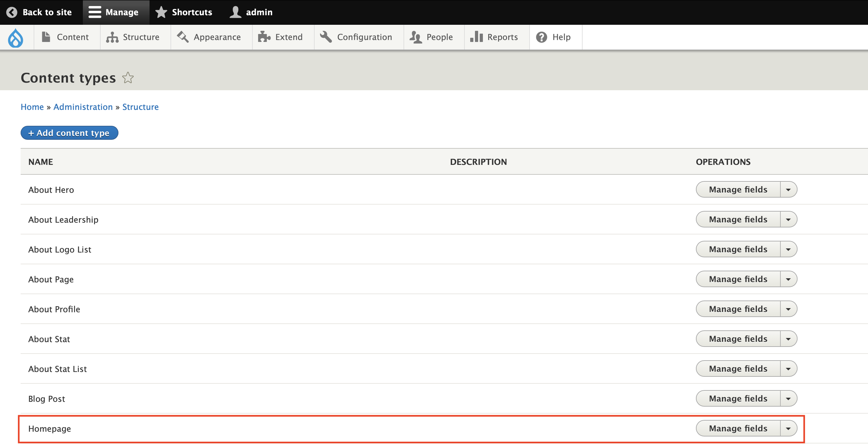Click the Reports bar chart icon
This screenshot has width=868, height=446.
tap(477, 37)
